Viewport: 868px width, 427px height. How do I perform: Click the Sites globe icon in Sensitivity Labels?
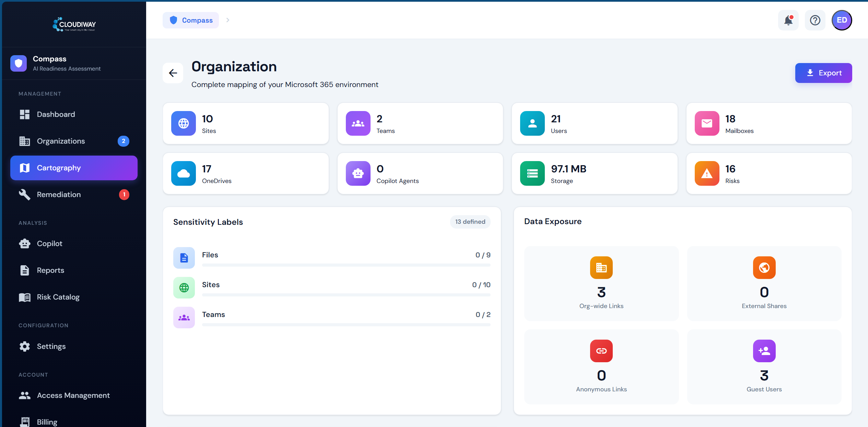(x=184, y=288)
